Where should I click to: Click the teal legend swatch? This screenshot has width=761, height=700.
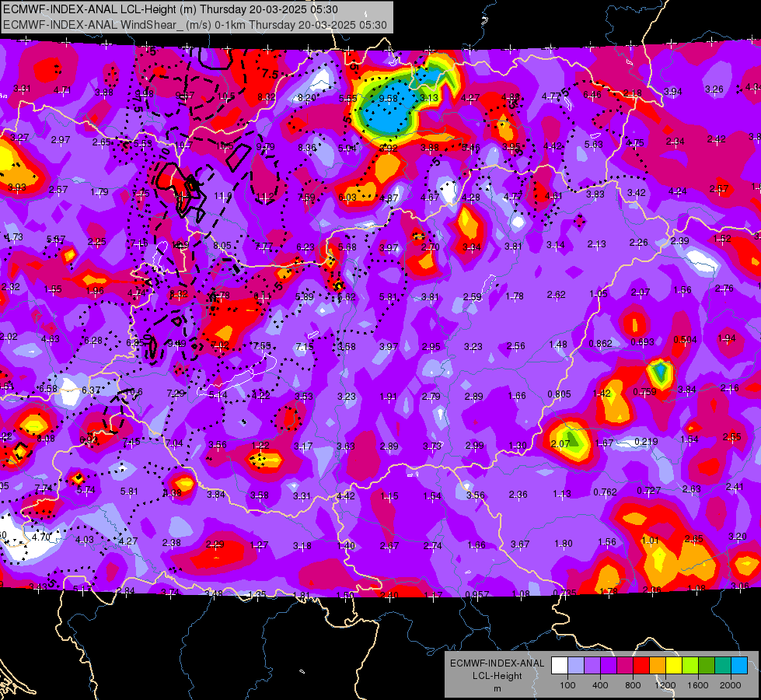(x=723, y=665)
